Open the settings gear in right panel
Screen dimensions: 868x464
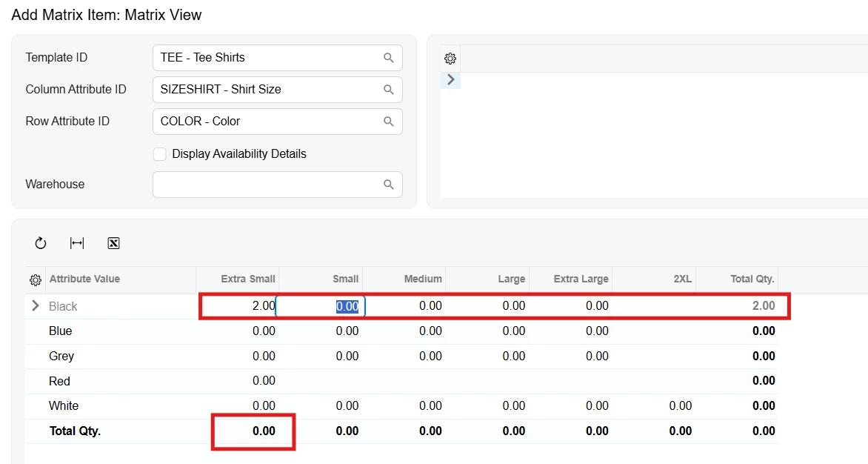click(450, 58)
